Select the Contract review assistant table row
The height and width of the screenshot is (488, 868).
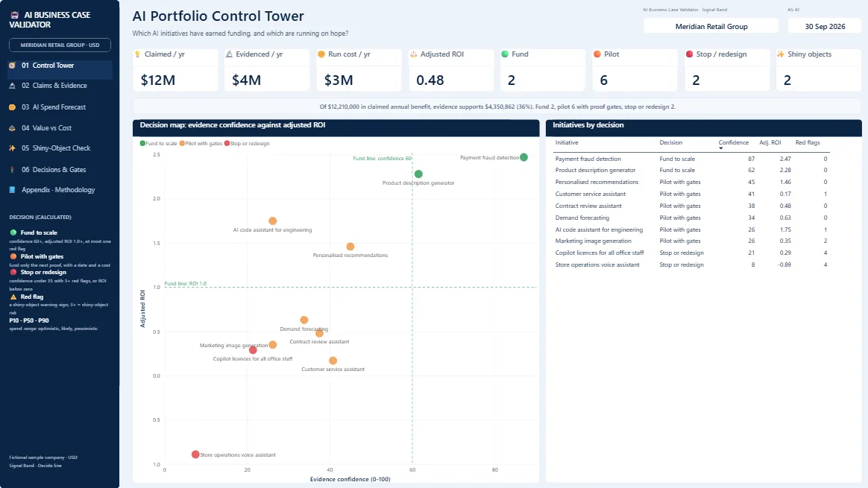692,206
